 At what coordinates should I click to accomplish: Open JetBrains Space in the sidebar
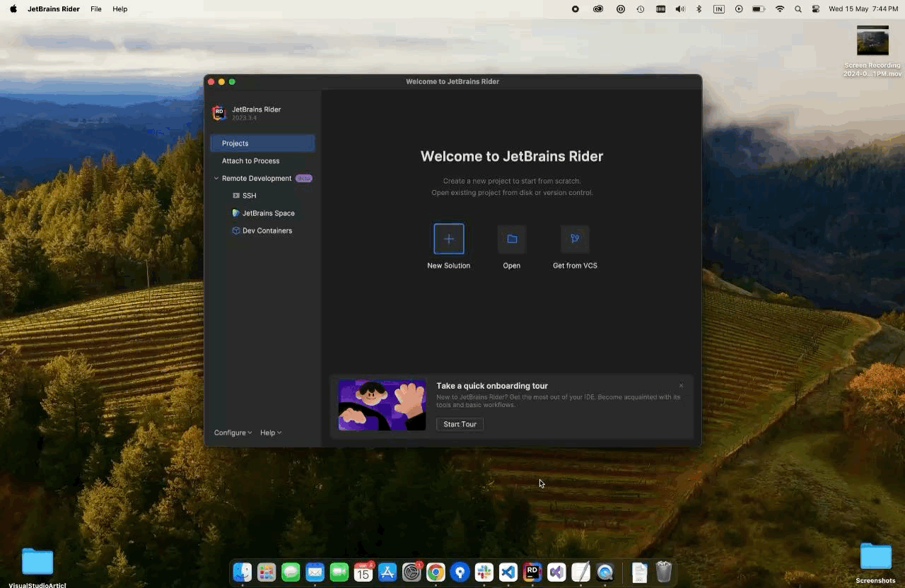268,213
